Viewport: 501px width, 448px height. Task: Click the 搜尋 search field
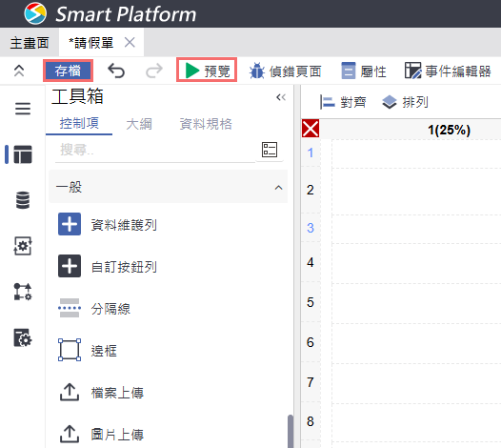pyautogui.click(x=155, y=150)
